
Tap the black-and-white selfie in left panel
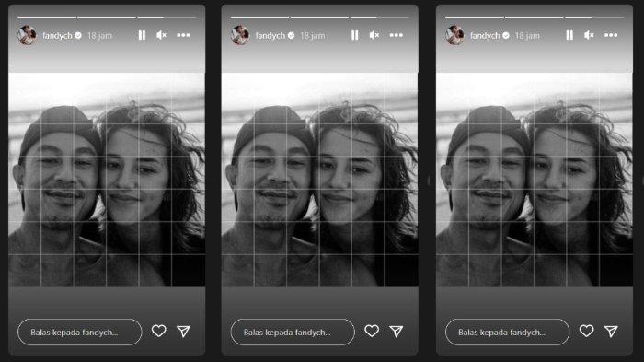(107, 180)
